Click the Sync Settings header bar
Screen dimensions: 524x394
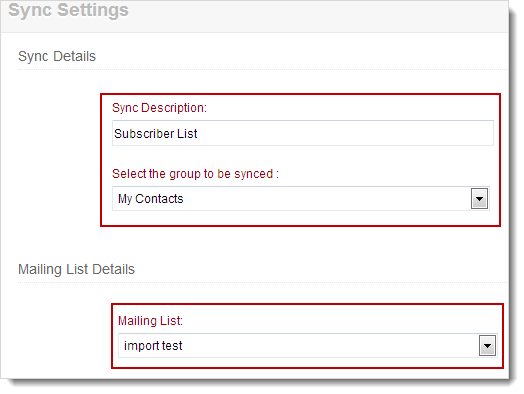coord(255,16)
